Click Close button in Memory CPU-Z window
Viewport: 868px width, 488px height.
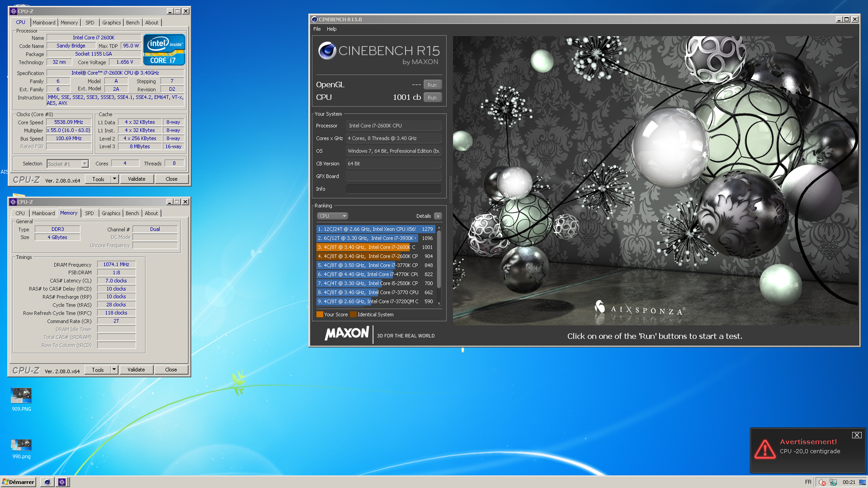click(171, 370)
